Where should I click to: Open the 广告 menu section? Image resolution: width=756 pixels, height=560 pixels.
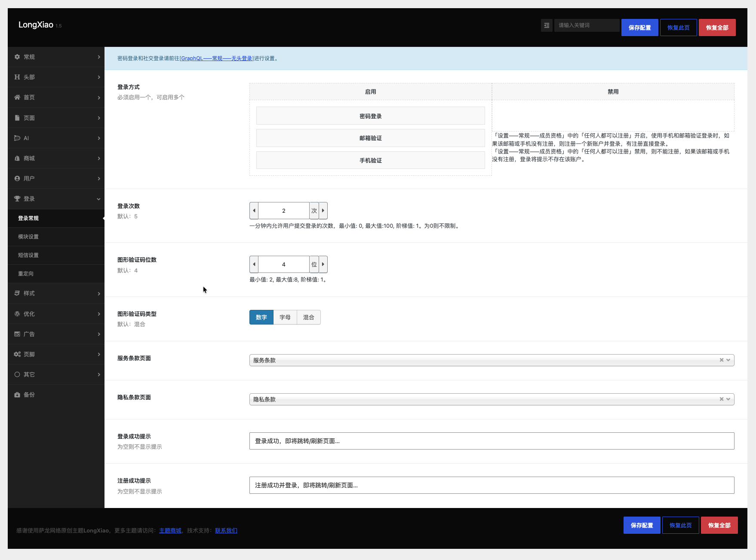(x=56, y=334)
